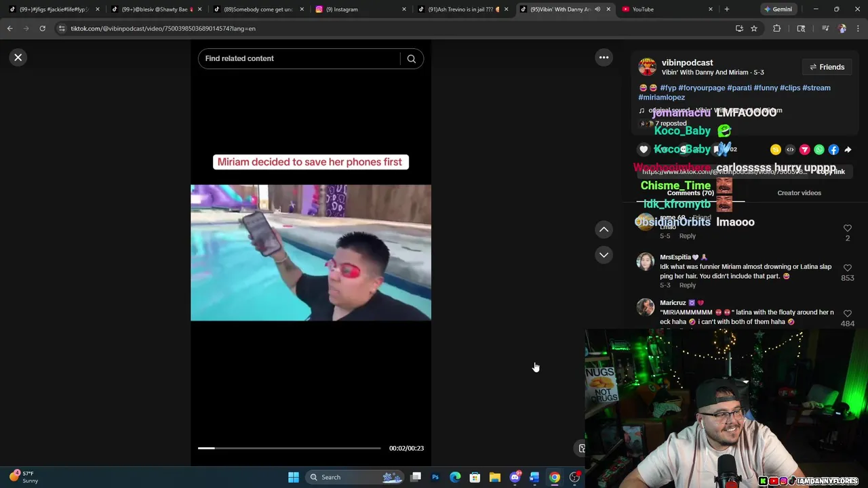Open Chrome profile avatar
This screenshot has height=488, width=868.
click(842, 28)
